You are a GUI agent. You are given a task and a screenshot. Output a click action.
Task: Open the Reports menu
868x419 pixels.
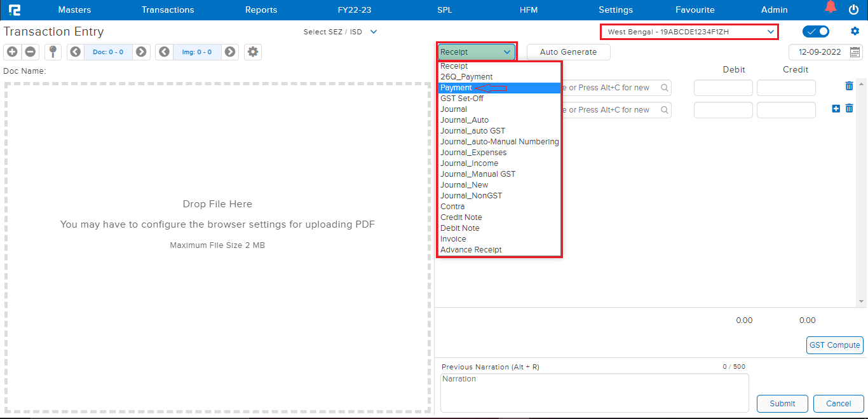[x=261, y=10]
